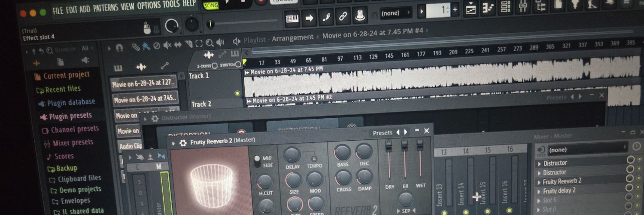This screenshot has width=644, height=215.
Task: Click the browser search magnifier icon
Action: point(49,50)
